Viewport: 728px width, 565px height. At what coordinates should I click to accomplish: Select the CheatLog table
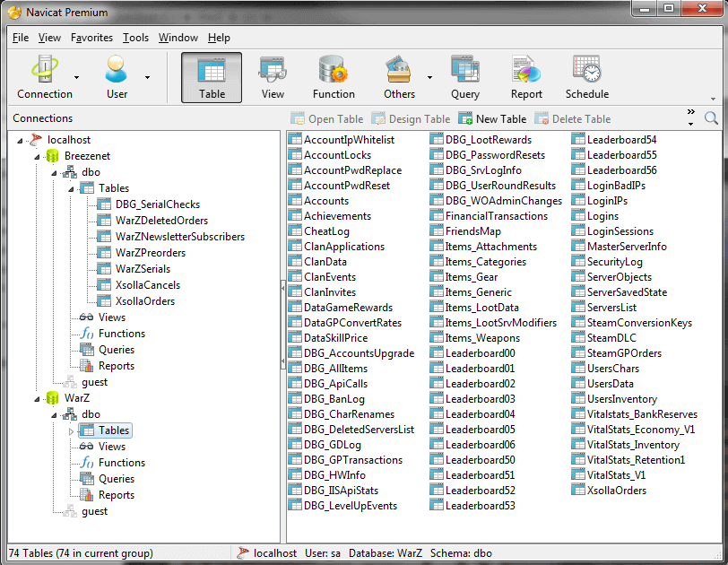326,231
